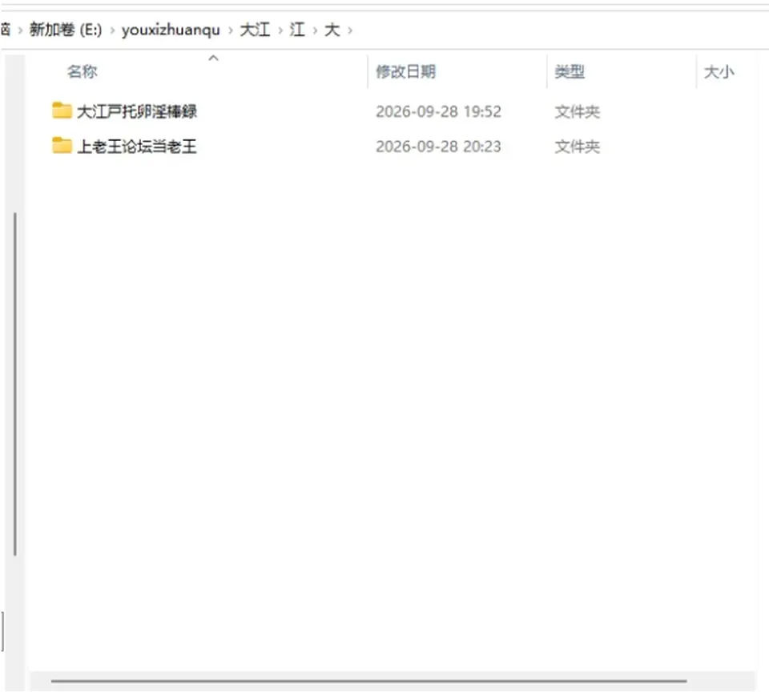The height and width of the screenshot is (700, 769).
Task: Click the vertical scrollbar of the left pane
Action: coord(15,384)
